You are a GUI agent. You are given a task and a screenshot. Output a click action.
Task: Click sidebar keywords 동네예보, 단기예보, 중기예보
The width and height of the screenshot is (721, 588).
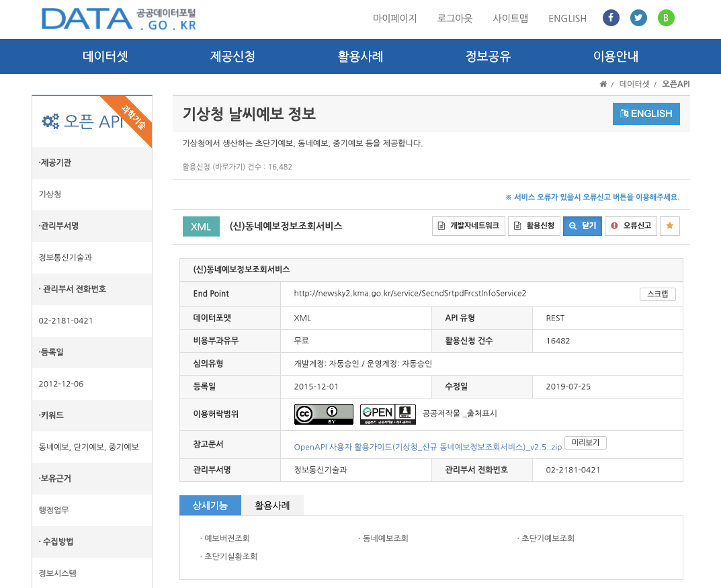(x=89, y=447)
